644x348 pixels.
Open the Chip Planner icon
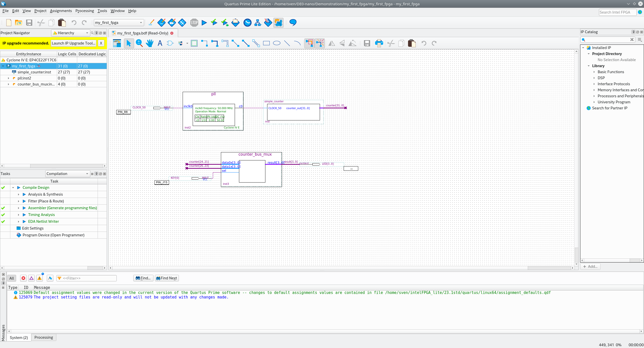[182, 23]
